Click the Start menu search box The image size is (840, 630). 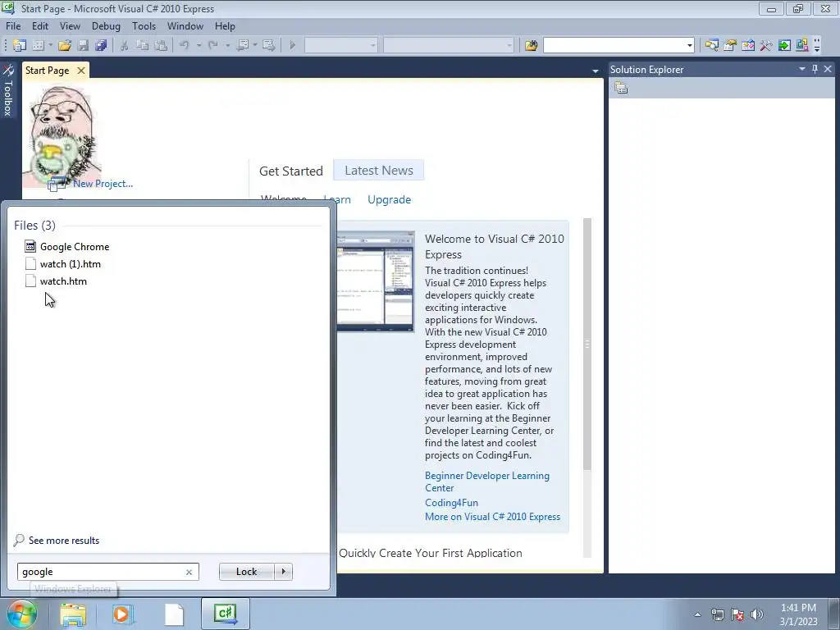pyautogui.click(x=102, y=572)
